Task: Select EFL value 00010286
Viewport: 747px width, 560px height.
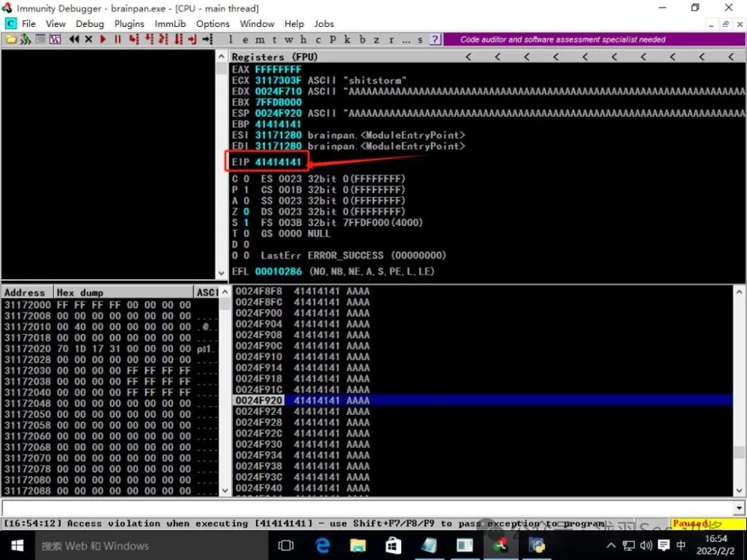Action: tap(278, 272)
